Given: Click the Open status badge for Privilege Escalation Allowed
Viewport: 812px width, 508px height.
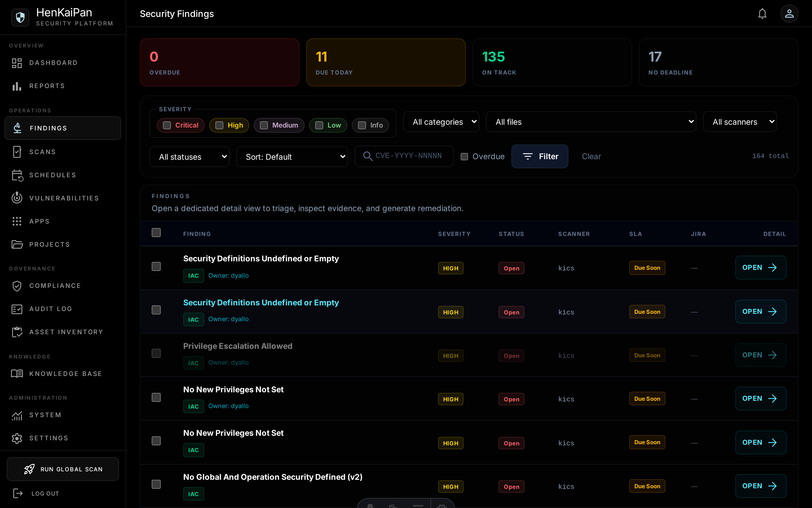Looking at the screenshot, I should [511, 356].
